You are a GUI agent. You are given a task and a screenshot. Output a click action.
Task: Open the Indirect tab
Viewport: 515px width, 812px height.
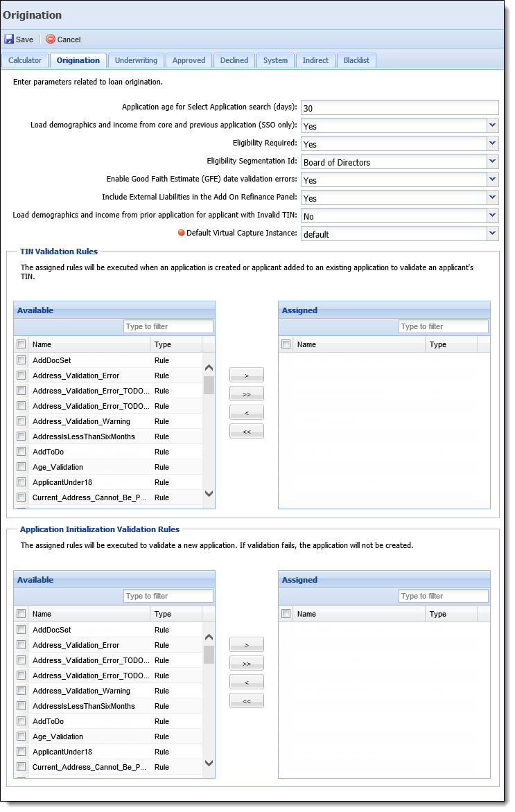tap(315, 60)
